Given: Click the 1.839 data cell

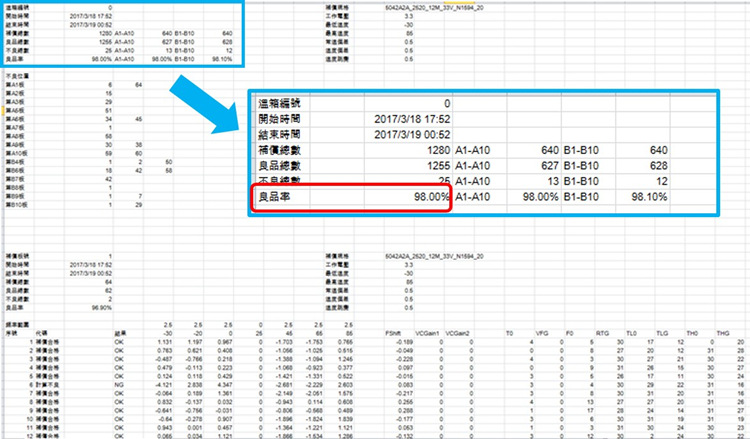Looking at the screenshot, I should pos(346,419).
